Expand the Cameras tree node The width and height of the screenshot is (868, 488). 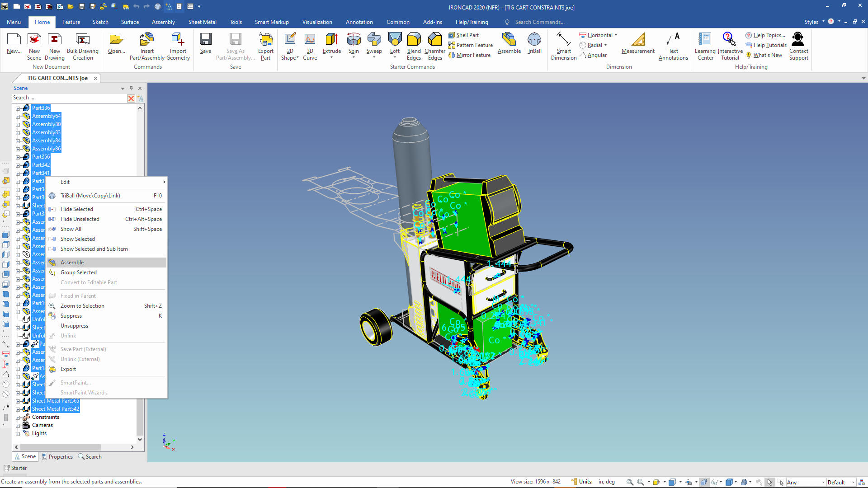18,425
